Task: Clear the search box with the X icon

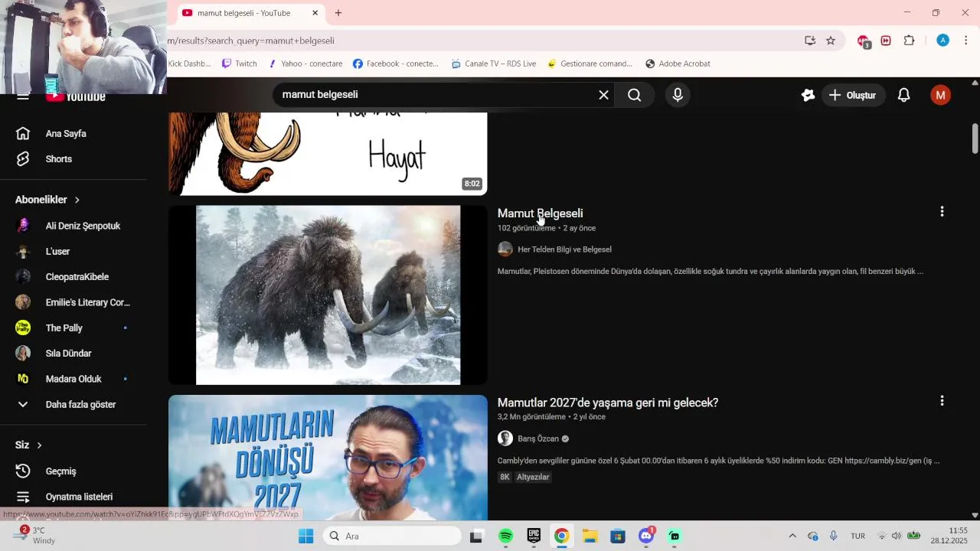Action: click(603, 95)
